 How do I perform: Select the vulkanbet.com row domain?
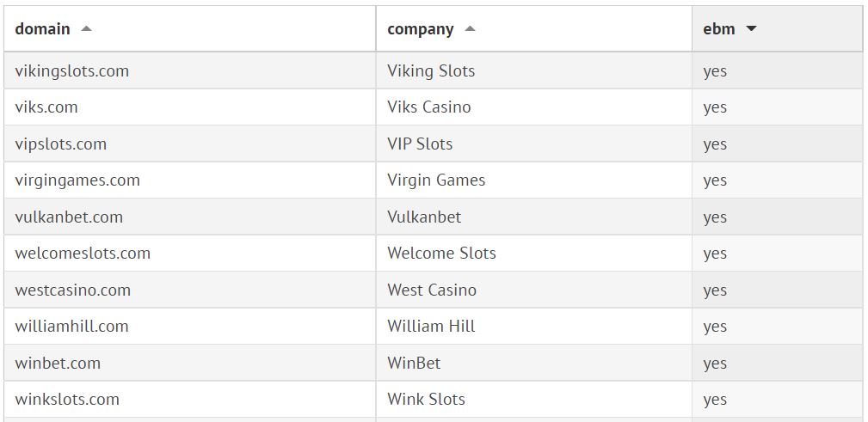click(69, 217)
